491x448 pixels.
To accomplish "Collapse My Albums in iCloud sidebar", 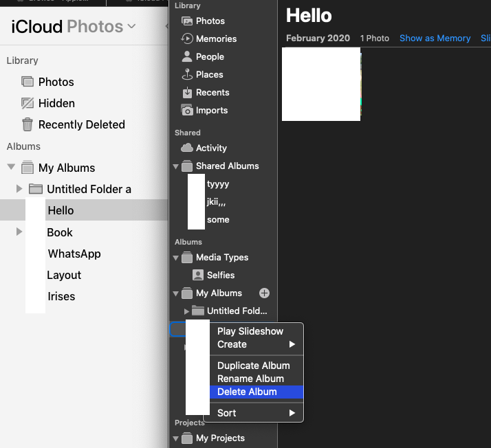I will coord(11,167).
